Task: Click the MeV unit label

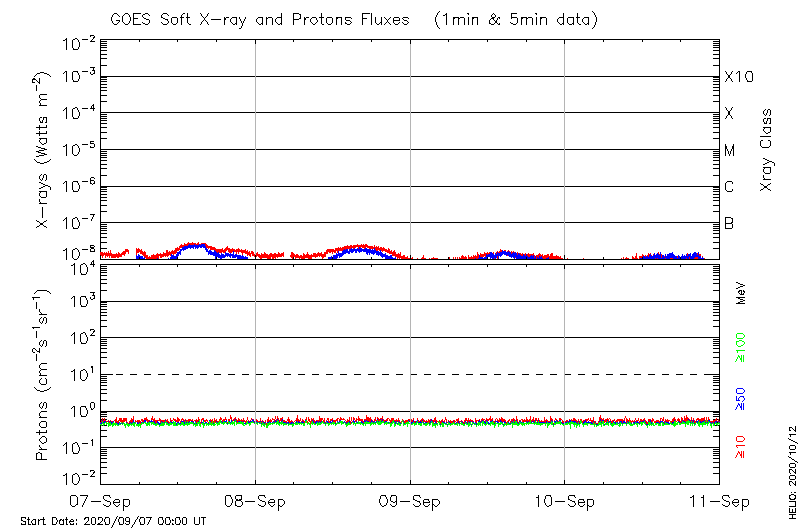Action: pos(741,293)
